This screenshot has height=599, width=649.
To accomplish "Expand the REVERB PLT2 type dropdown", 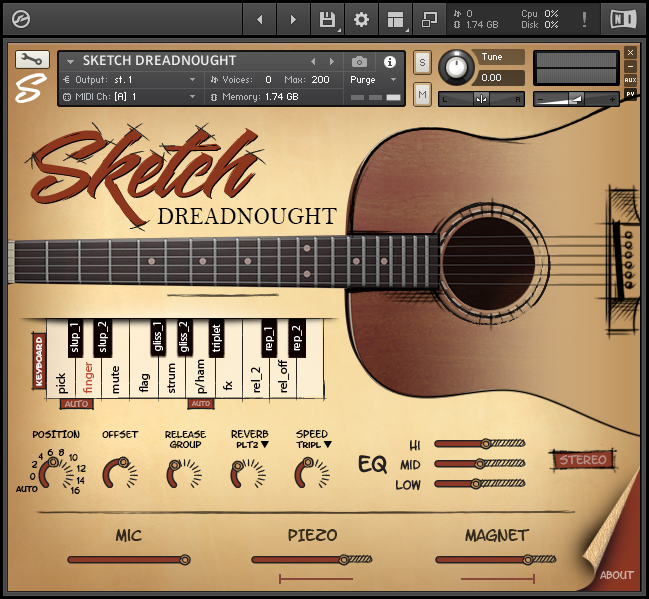I will click(x=249, y=445).
